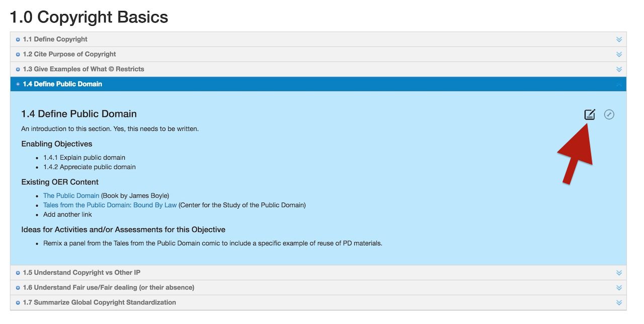The height and width of the screenshot is (324, 644).
Task: Click the plus icon beside 1.1 Define Copyright
Action: [x=18, y=39]
